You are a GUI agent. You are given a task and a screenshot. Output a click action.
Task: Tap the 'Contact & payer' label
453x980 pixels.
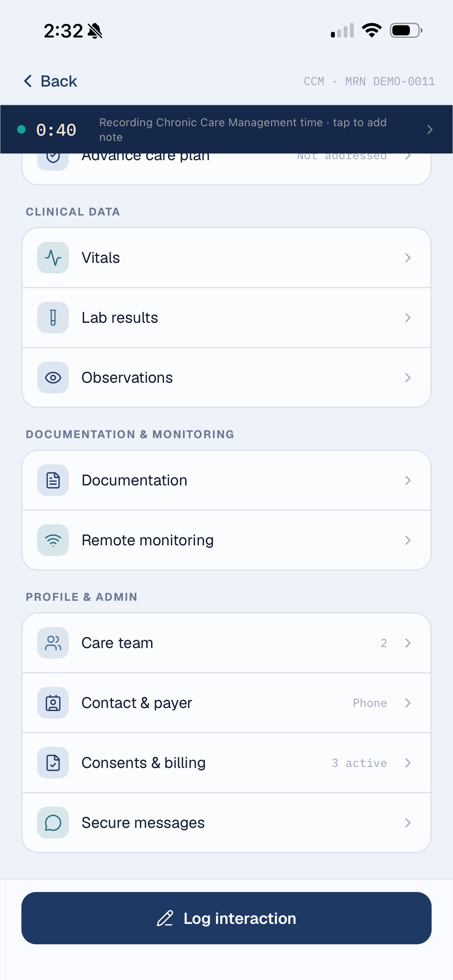(x=137, y=703)
